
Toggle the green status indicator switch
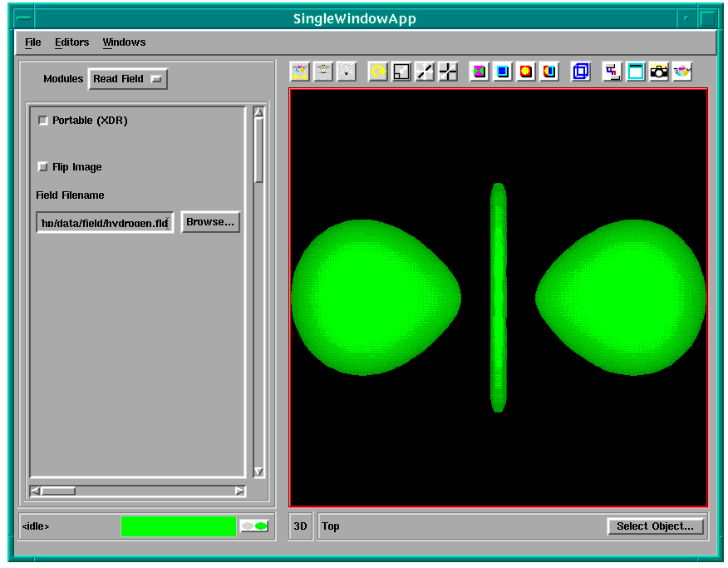[254, 526]
